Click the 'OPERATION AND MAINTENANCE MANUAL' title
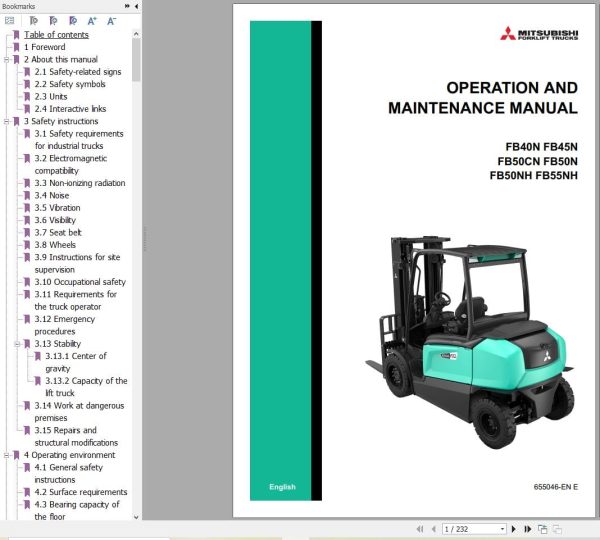600x540 pixels. click(483, 98)
